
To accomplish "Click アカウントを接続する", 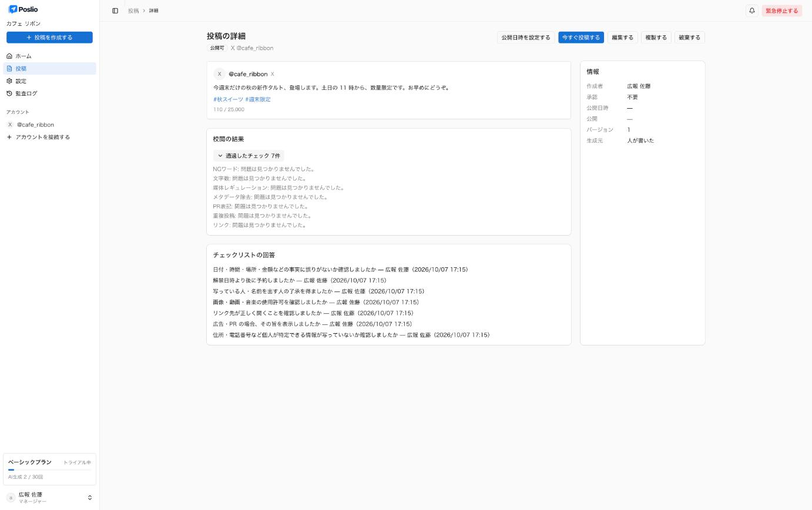I will coord(49,137).
